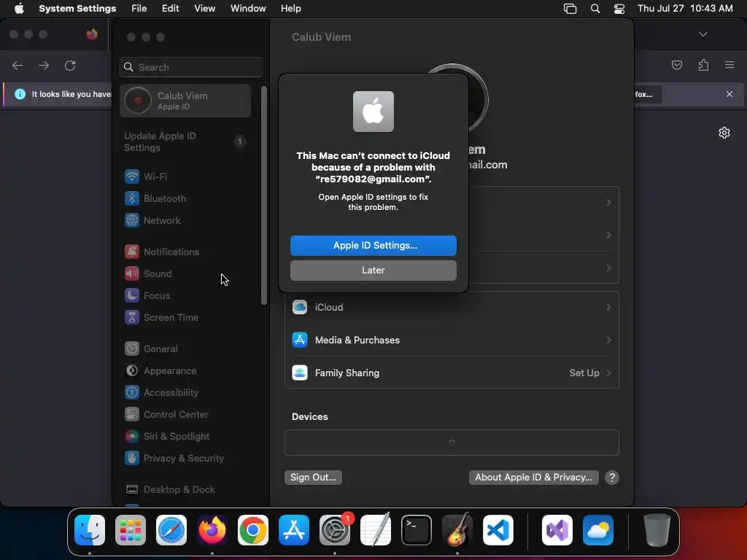Open the Help menu
This screenshot has height=560, width=747.
click(x=290, y=9)
